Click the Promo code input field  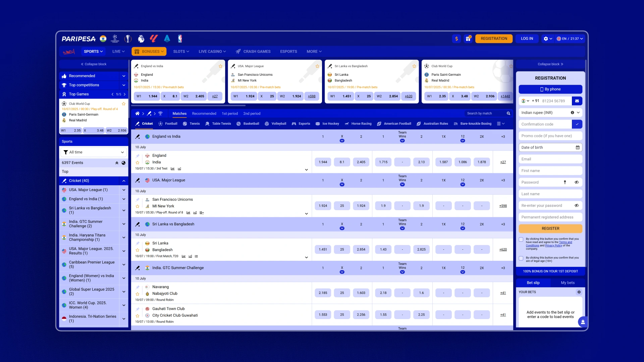coord(550,136)
